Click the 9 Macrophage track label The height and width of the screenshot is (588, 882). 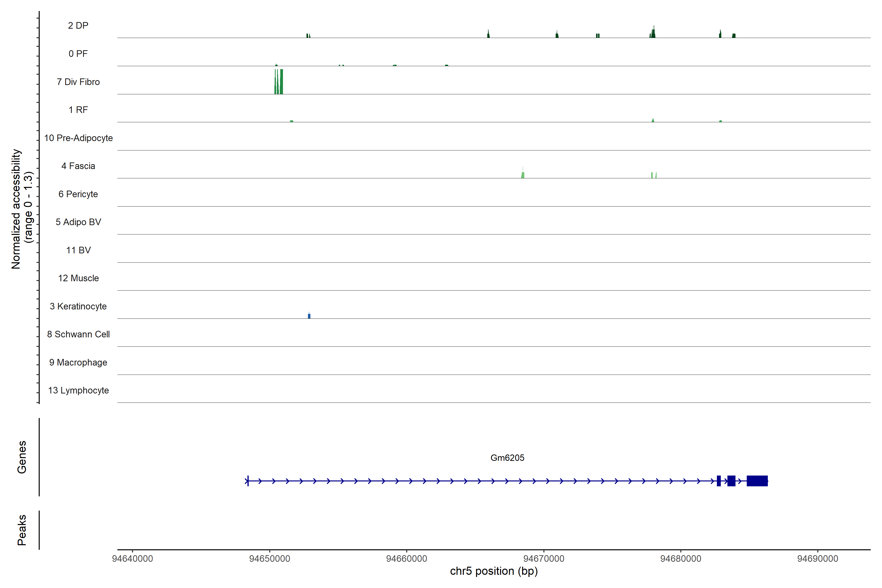(78, 362)
